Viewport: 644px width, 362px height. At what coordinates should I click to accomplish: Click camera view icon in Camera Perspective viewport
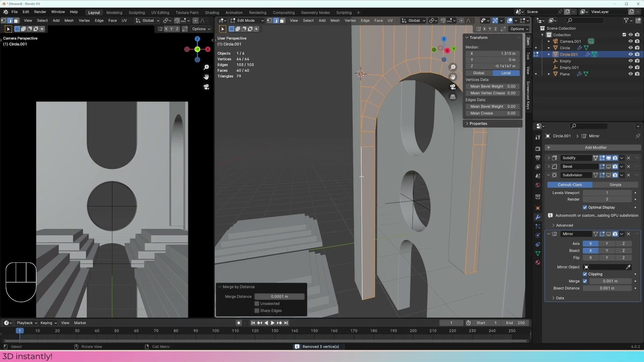206,87
